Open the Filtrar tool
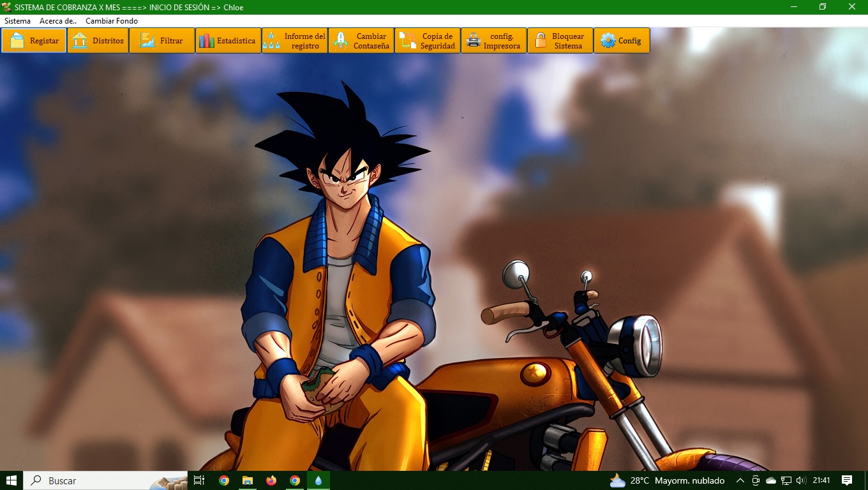 pos(162,41)
